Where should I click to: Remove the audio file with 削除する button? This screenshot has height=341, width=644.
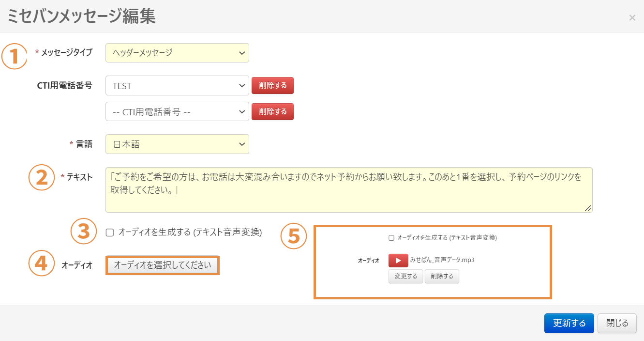pos(442,277)
